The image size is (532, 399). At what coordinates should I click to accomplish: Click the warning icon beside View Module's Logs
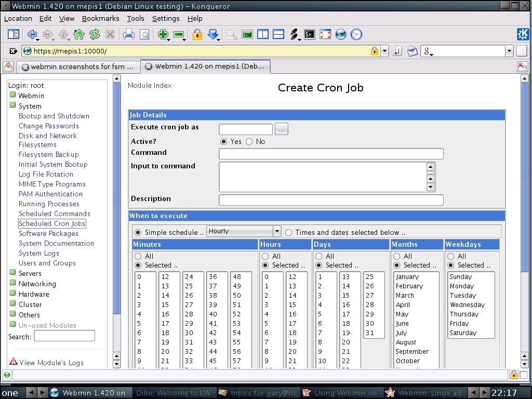(x=14, y=361)
